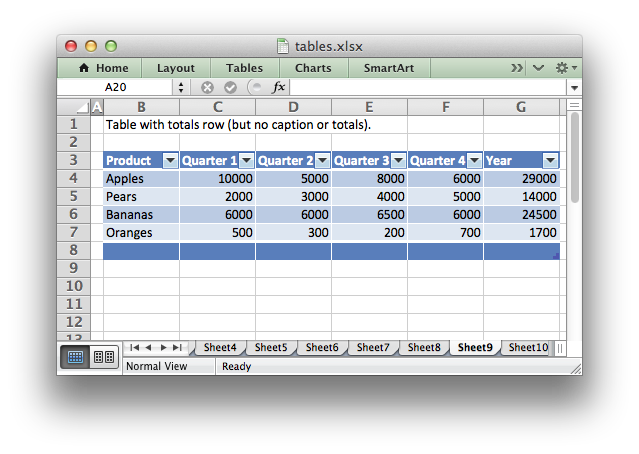Select the Apples cell
Viewport: 639px width, 454px height.
pyautogui.click(x=141, y=179)
